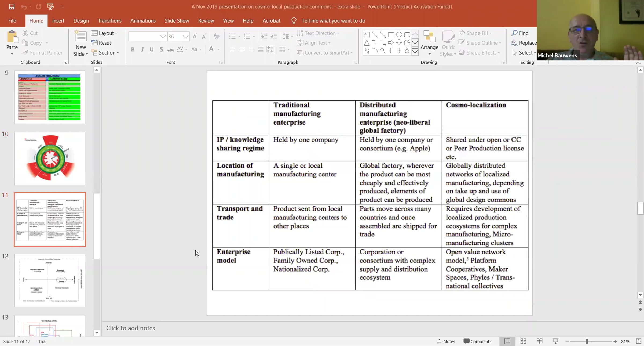Switch to the Design tab

pos(81,21)
